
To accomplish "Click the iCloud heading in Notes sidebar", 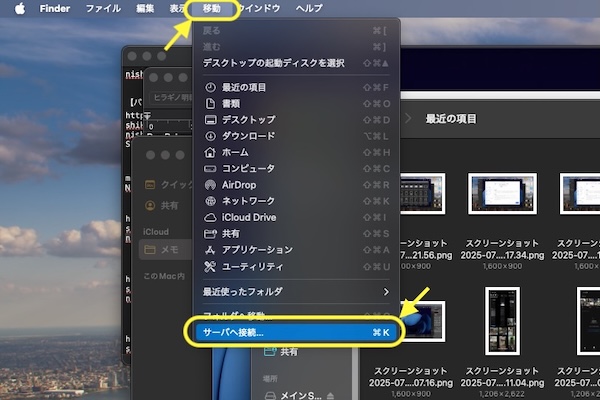I will [156, 232].
